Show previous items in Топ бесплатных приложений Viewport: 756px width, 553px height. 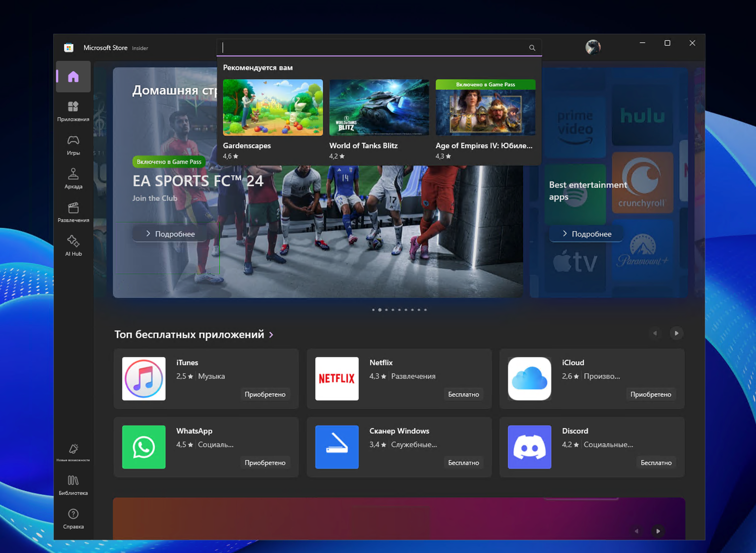(x=655, y=333)
